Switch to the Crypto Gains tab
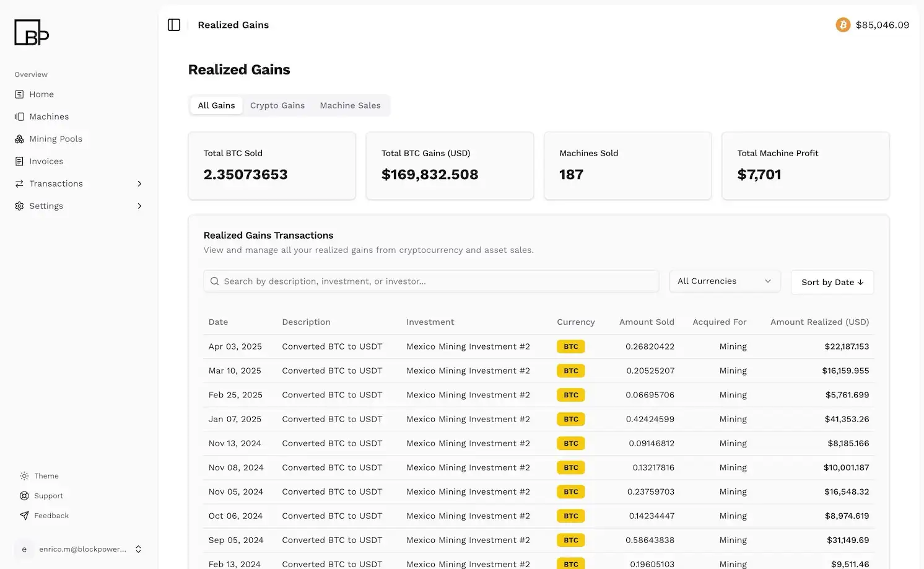 click(x=277, y=105)
